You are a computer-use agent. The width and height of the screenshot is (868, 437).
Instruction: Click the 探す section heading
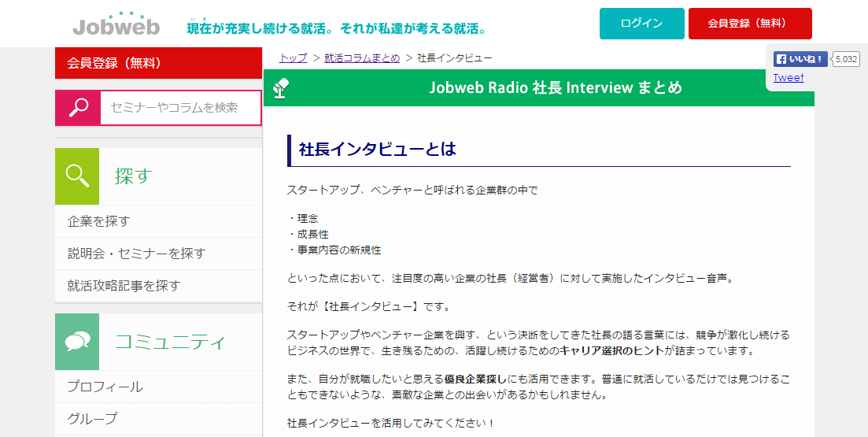(134, 176)
